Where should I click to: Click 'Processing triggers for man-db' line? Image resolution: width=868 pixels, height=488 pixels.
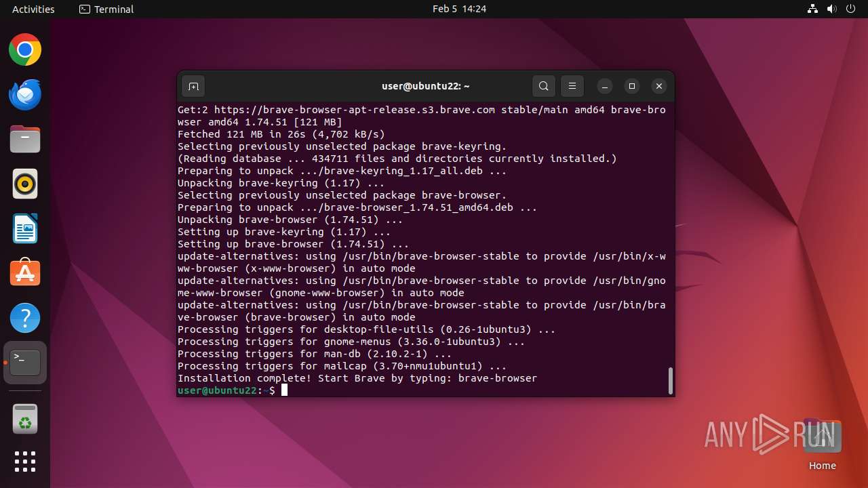point(315,354)
